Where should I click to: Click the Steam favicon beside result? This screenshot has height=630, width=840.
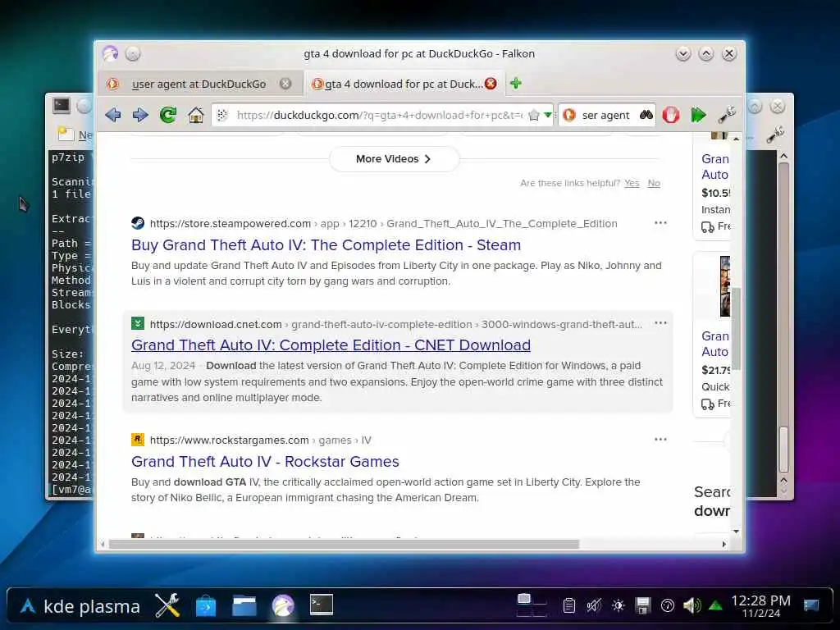pyautogui.click(x=138, y=223)
